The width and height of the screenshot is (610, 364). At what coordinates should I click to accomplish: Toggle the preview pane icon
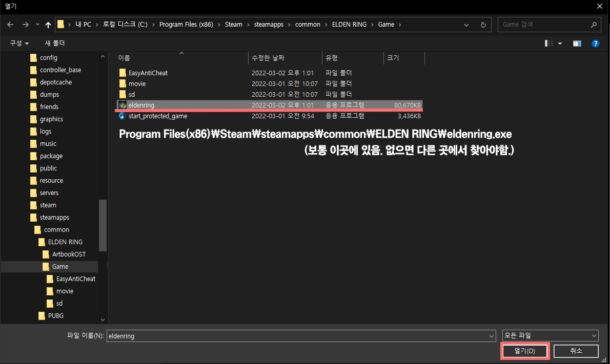pyautogui.click(x=577, y=43)
